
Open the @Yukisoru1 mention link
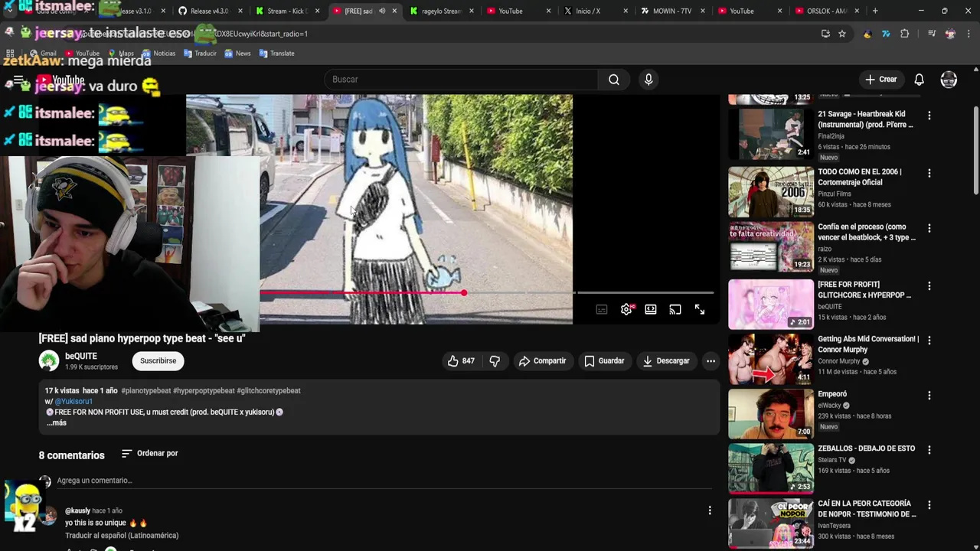coord(73,401)
